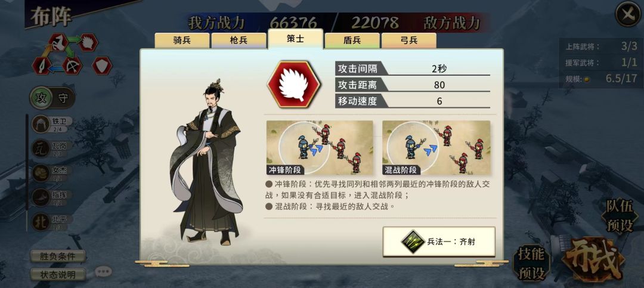Click the archer bow hexagon icon
The height and width of the screenshot is (288, 644).
coord(72,66)
